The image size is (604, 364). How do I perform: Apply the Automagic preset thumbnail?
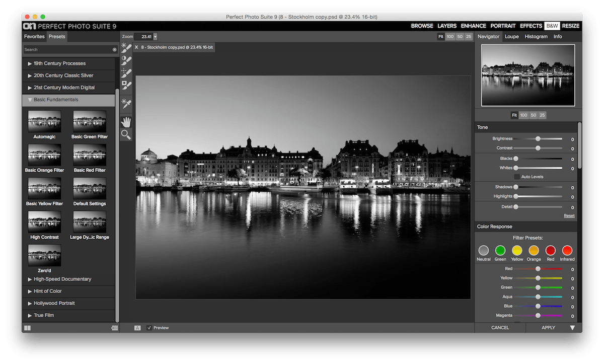[x=44, y=122]
